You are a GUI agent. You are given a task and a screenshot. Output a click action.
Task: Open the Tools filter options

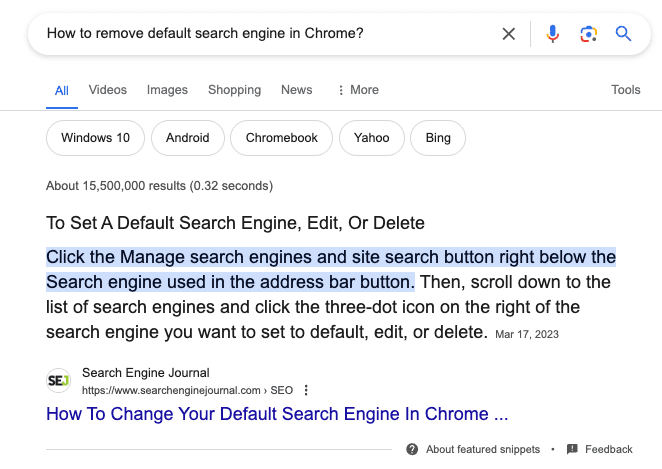(x=625, y=90)
